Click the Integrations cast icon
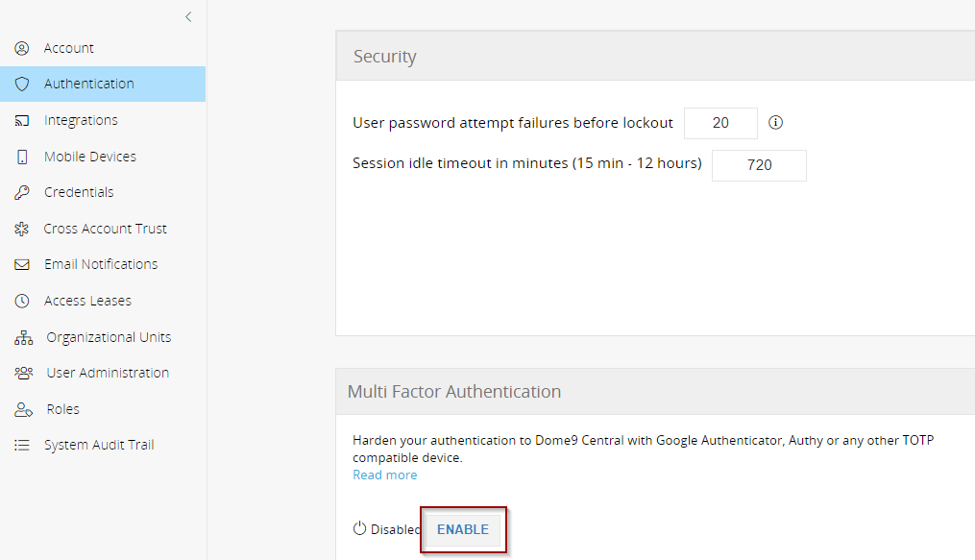The image size is (975, 560). [x=22, y=121]
